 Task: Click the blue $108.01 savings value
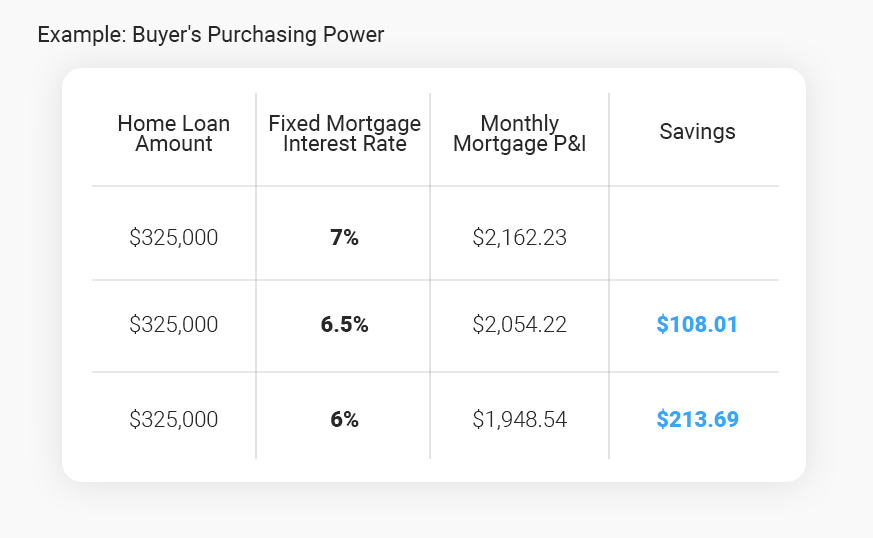pos(697,325)
